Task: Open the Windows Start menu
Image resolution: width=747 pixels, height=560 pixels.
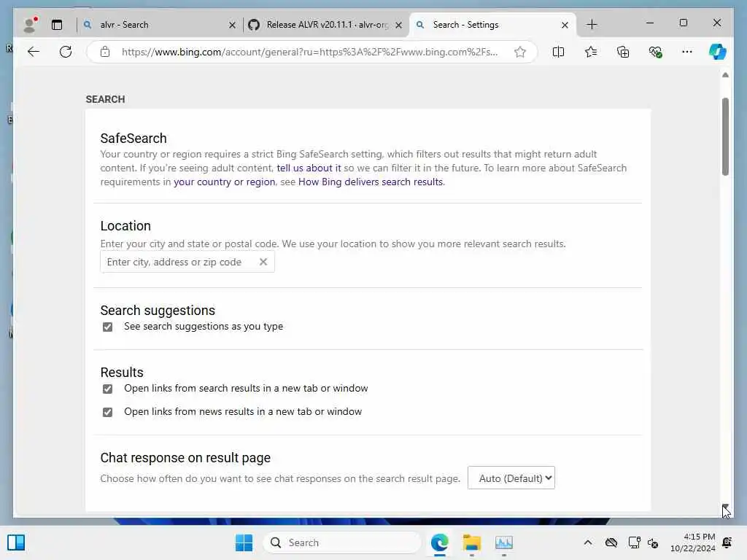Action: click(x=244, y=542)
